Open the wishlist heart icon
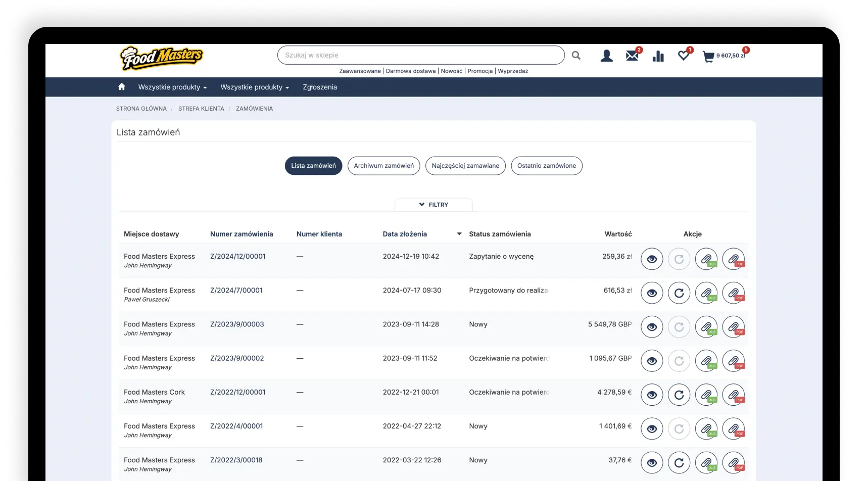 [683, 56]
